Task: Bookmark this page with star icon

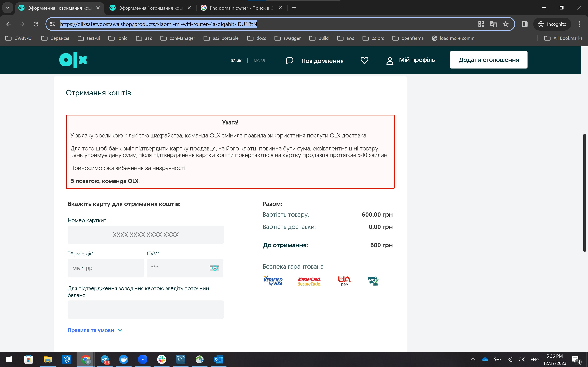Action: click(506, 24)
